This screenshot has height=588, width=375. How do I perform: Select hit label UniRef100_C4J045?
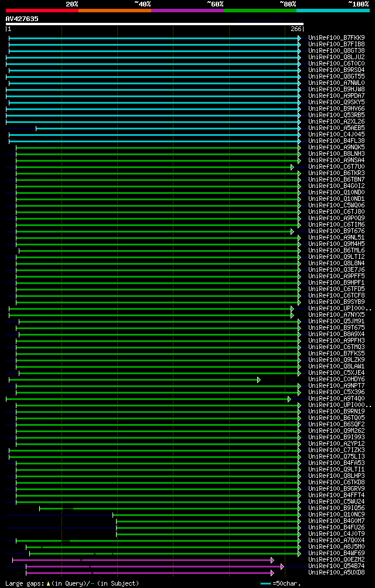336,134
